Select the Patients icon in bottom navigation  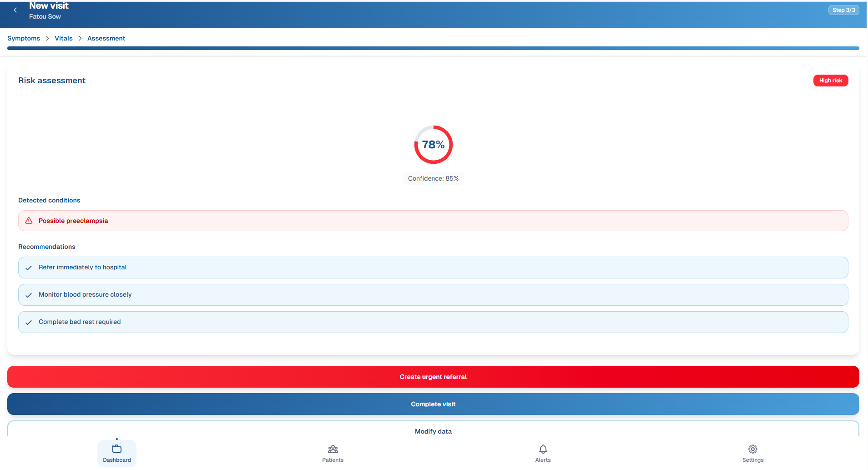(333, 453)
